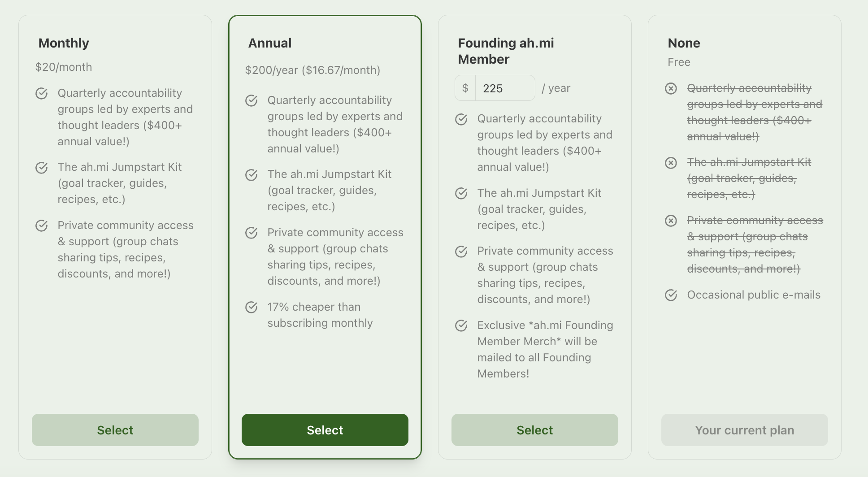Click Founding plan's Jumpstart Kit checkmark icon
The width and height of the screenshot is (868, 477).
click(461, 193)
